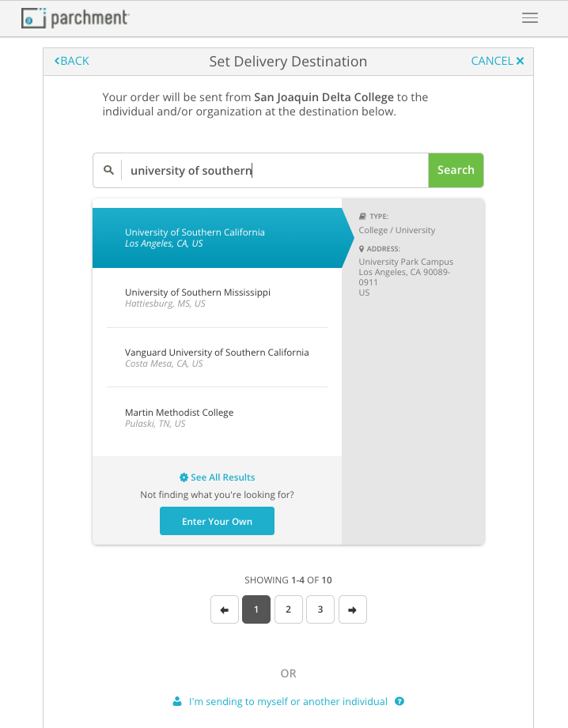Select Martin Methodist College
568x728 pixels.
179,417
